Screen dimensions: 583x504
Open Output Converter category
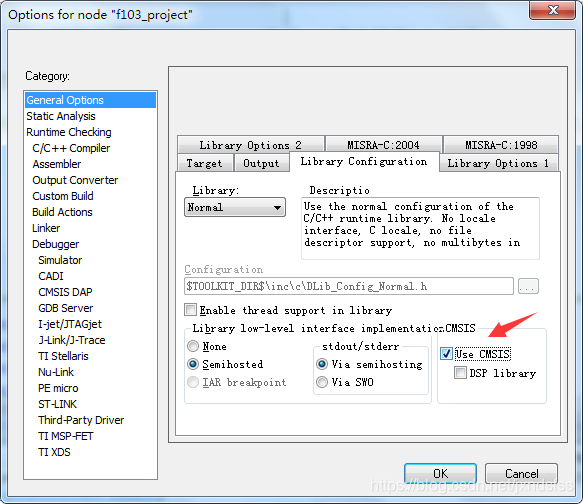(75, 180)
